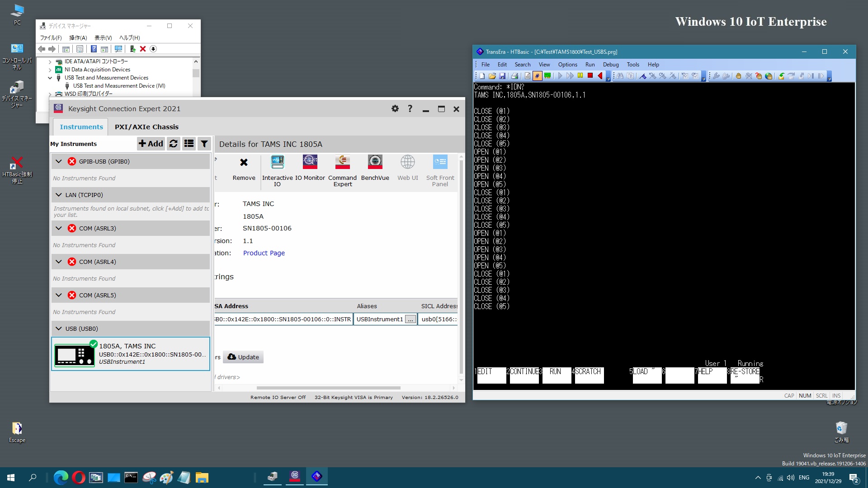This screenshot has width=868, height=488.
Task: Switch My Instruments to list view icon
Action: pyautogui.click(x=189, y=144)
